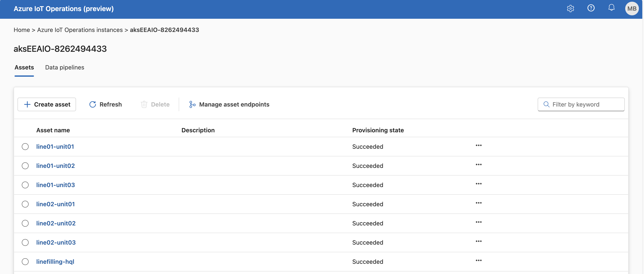Click the plus icon on Create asset

(x=27, y=104)
